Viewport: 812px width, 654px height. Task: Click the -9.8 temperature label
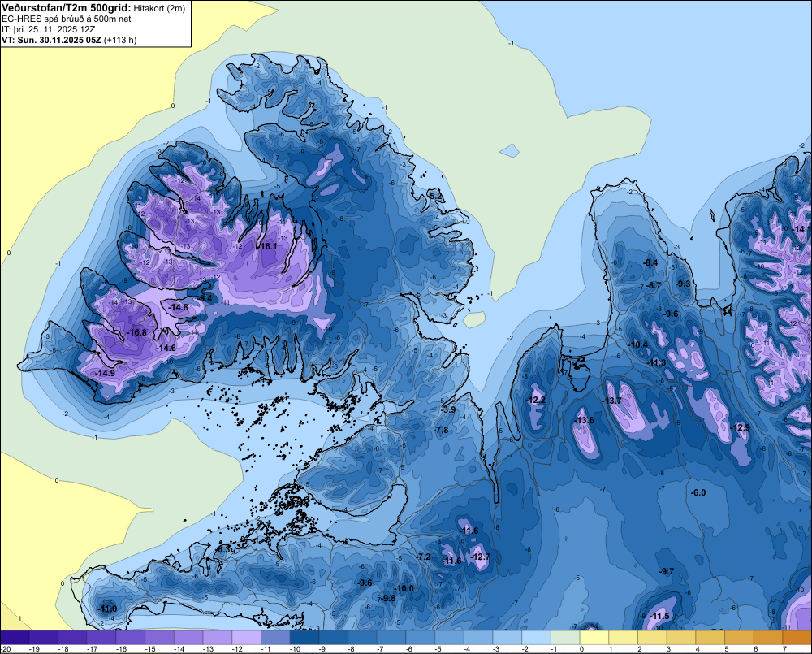click(x=388, y=598)
